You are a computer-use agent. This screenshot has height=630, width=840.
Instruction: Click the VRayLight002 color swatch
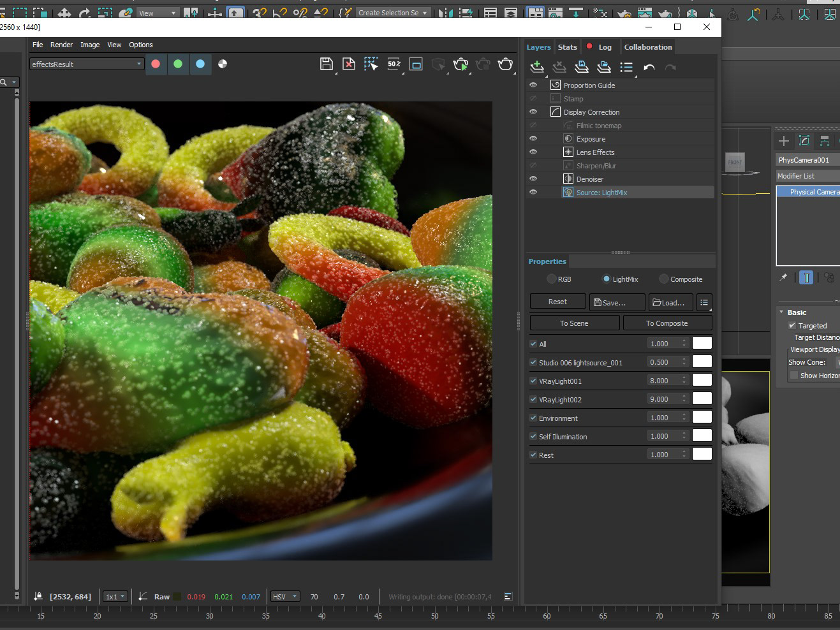[x=702, y=399]
